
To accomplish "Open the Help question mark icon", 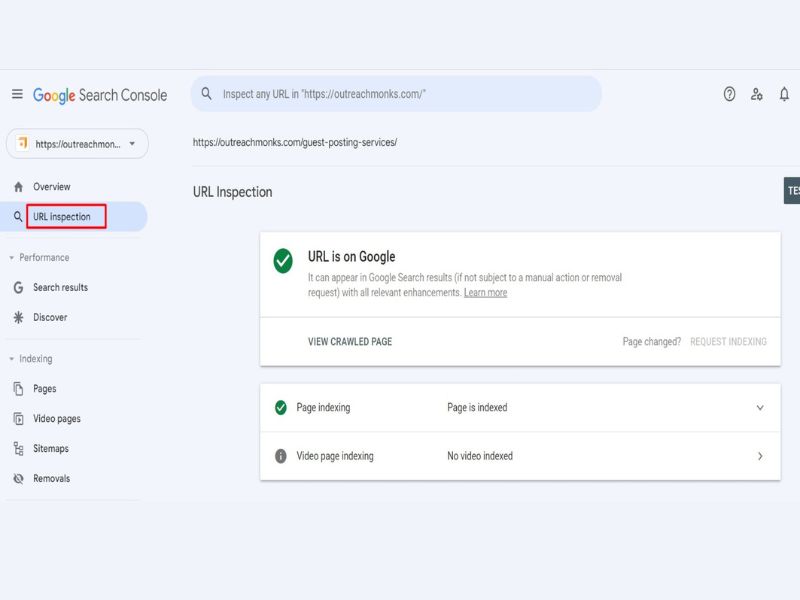I will pyautogui.click(x=729, y=94).
